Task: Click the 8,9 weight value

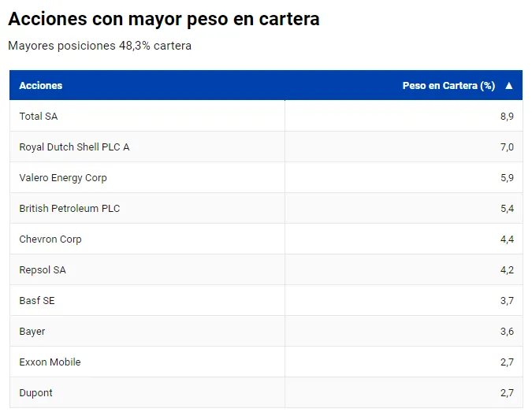Action: pyautogui.click(x=507, y=117)
